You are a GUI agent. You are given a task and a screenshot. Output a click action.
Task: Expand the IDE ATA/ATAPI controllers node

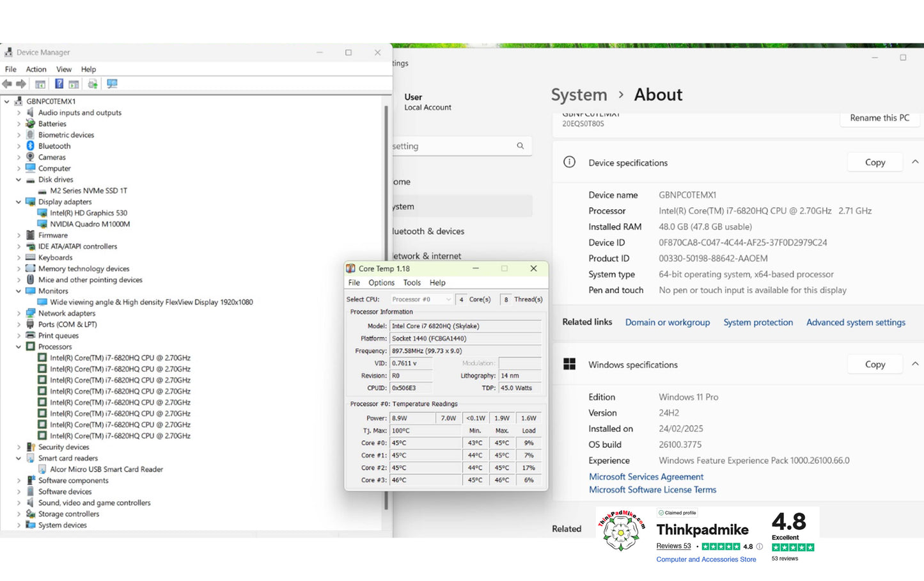click(x=19, y=246)
